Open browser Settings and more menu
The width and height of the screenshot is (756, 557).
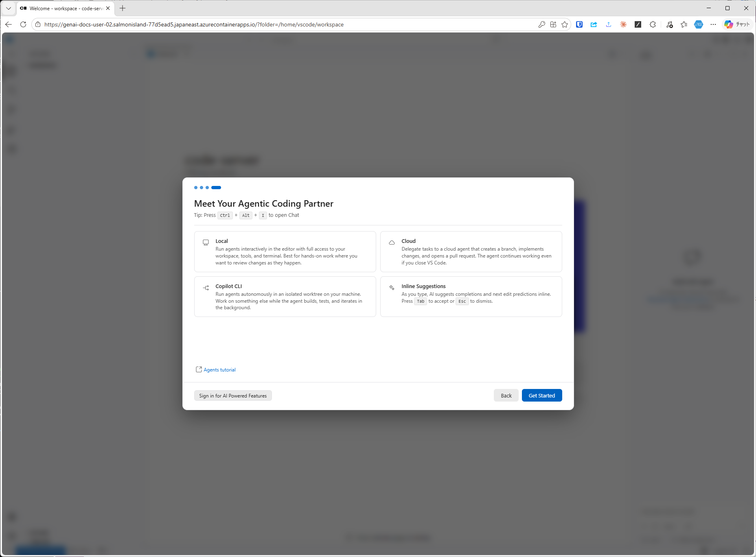click(x=713, y=24)
